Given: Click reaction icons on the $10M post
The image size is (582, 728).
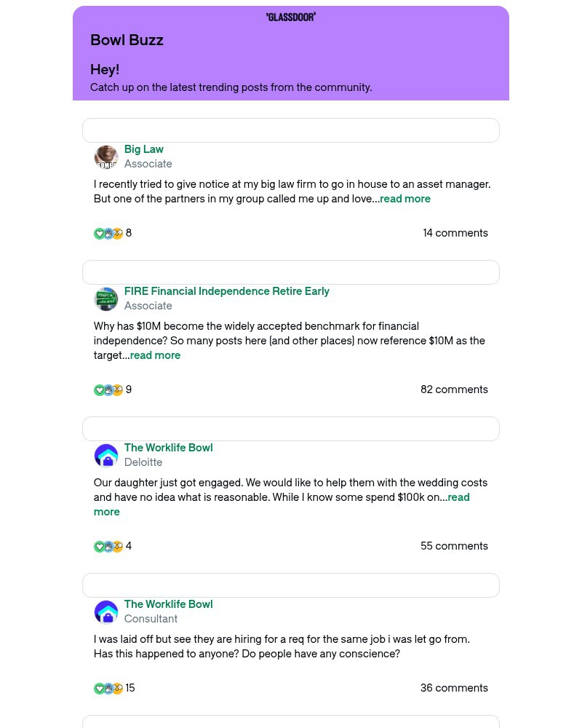Looking at the screenshot, I should (x=108, y=390).
